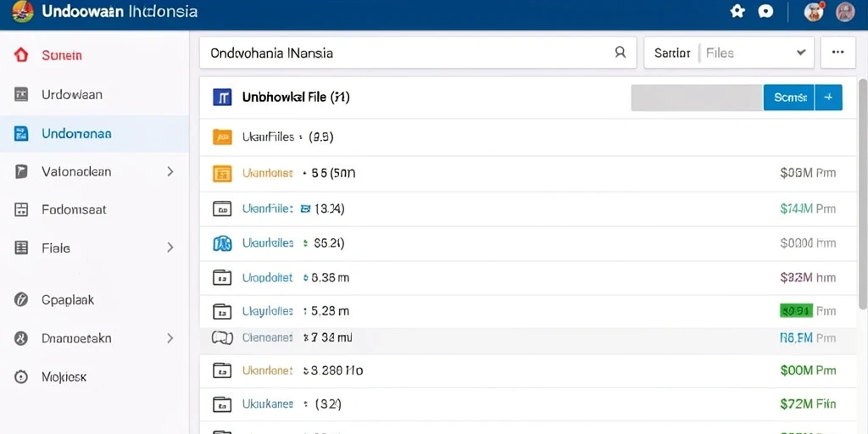Viewport: 868px width, 434px height.
Task: Click folder icon of Ukukanes (32.4) row
Action: click(221, 404)
